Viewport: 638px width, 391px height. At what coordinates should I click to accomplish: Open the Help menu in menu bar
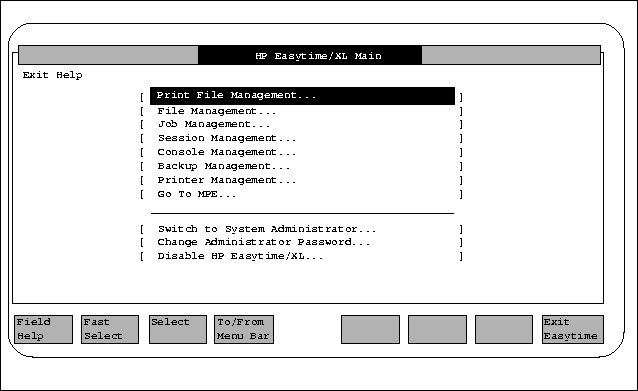point(69,75)
